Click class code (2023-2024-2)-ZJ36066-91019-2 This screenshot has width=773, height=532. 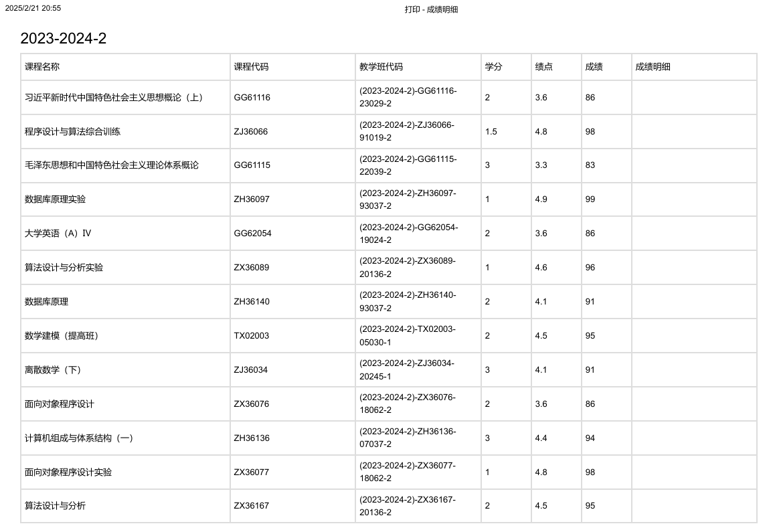click(x=407, y=131)
